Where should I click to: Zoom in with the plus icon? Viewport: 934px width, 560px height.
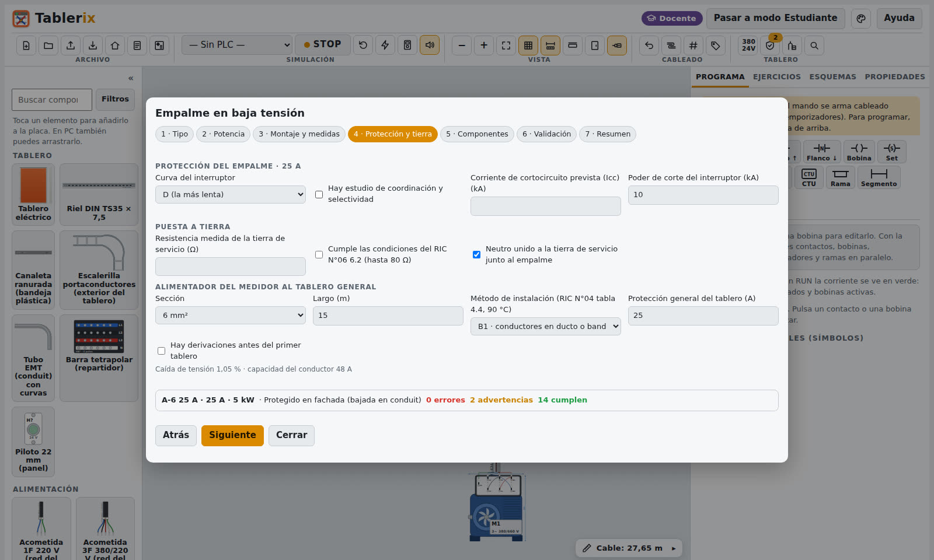click(484, 45)
